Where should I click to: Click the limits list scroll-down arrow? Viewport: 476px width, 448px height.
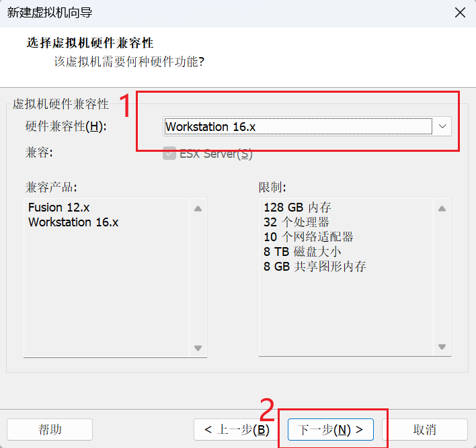[442, 347]
